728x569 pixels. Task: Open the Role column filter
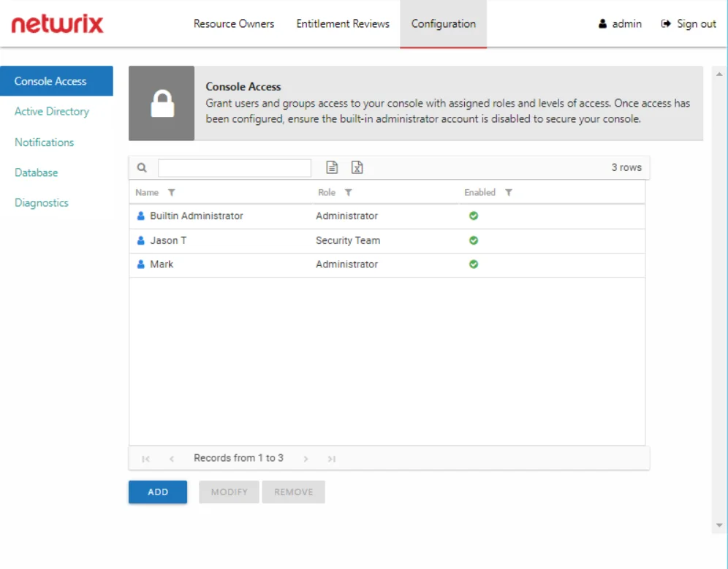tap(348, 193)
